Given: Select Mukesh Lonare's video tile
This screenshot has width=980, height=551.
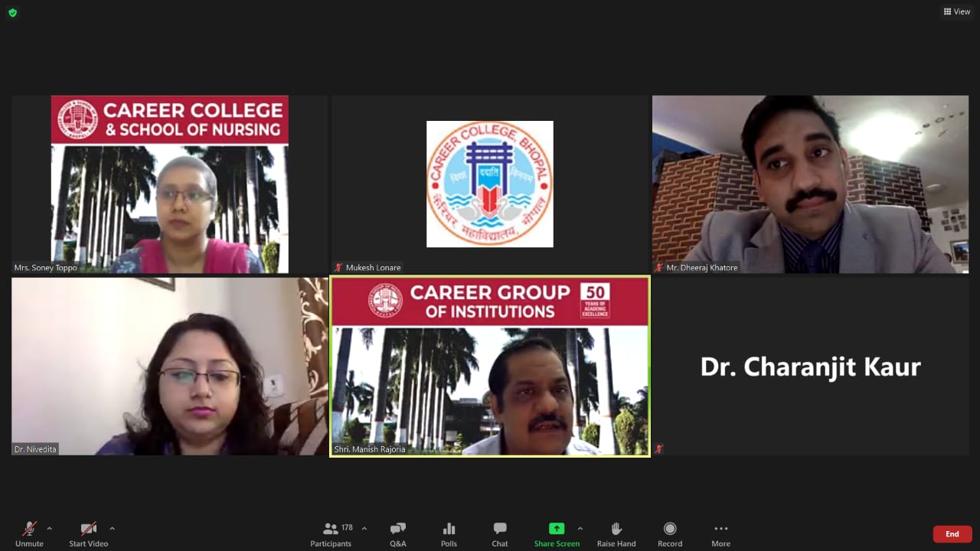Looking at the screenshot, I should [x=490, y=184].
